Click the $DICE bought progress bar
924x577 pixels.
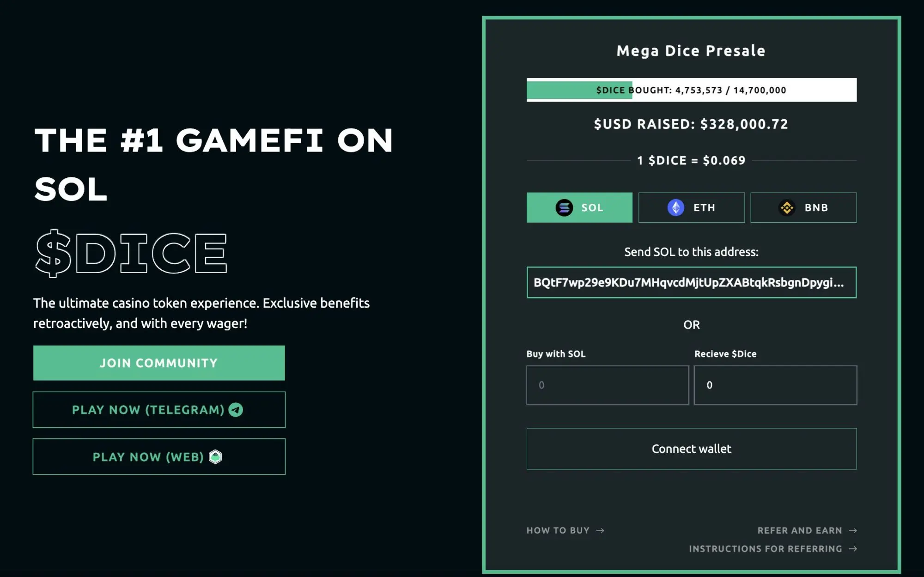(691, 90)
